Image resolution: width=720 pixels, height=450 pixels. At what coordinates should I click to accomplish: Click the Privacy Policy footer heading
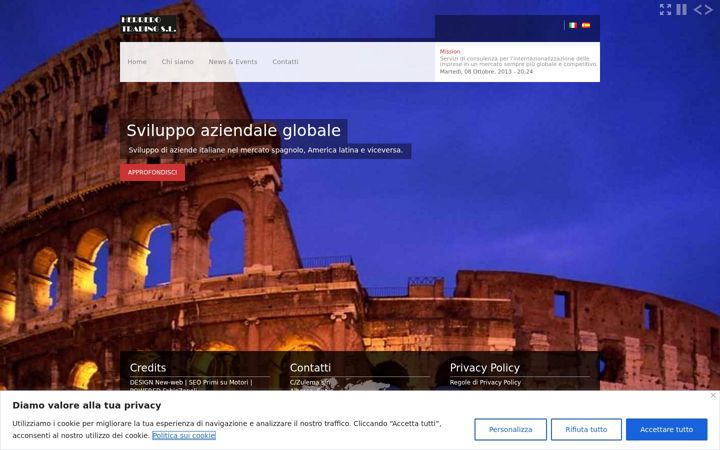click(x=484, y=368)
